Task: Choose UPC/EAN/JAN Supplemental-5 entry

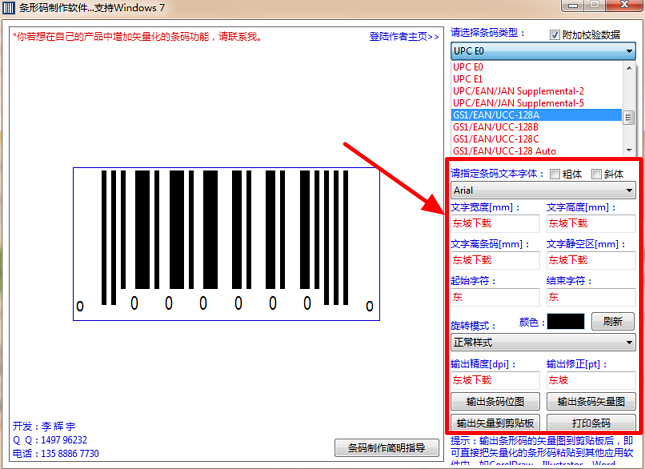Action: (x=537, y=103)
